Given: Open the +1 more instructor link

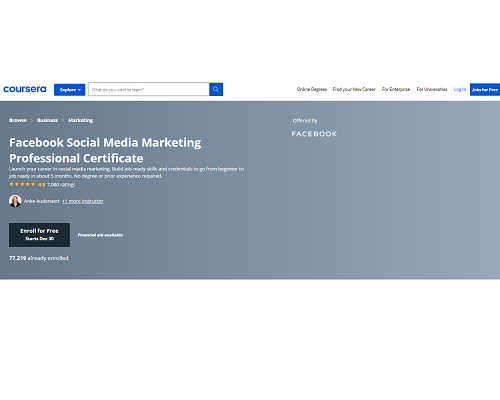Looking at the screenshot, I should [83, 201].
